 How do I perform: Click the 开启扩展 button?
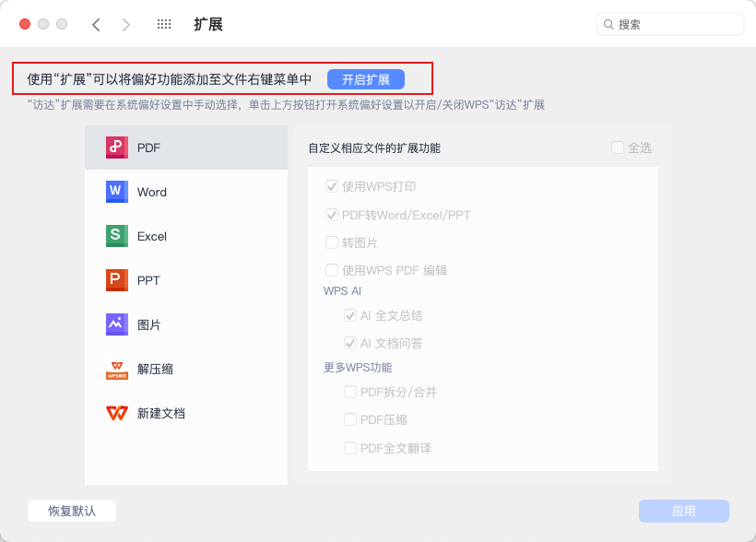click(x=366, y=79)
